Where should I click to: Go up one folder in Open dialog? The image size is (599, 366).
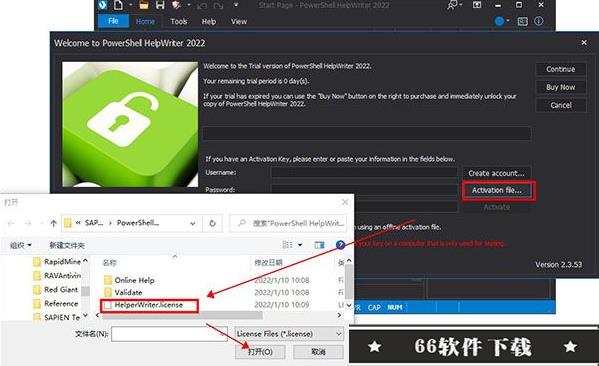53,223
